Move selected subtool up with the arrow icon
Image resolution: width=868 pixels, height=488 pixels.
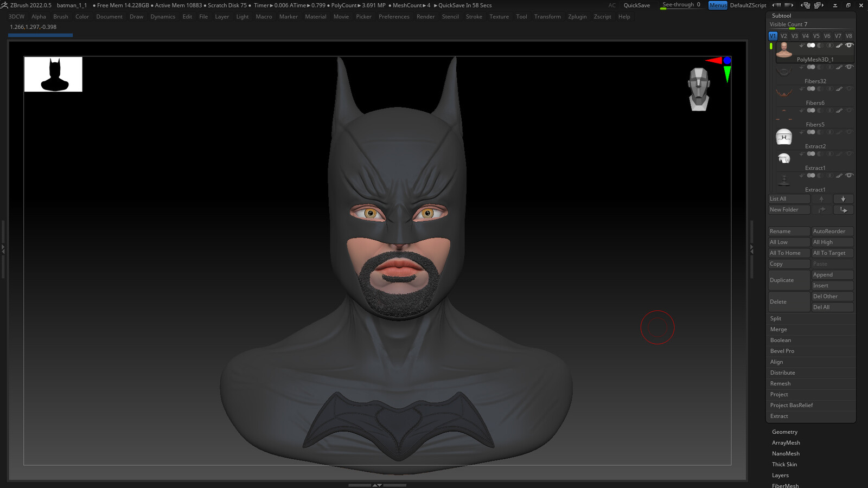click(x=821, y=199)
